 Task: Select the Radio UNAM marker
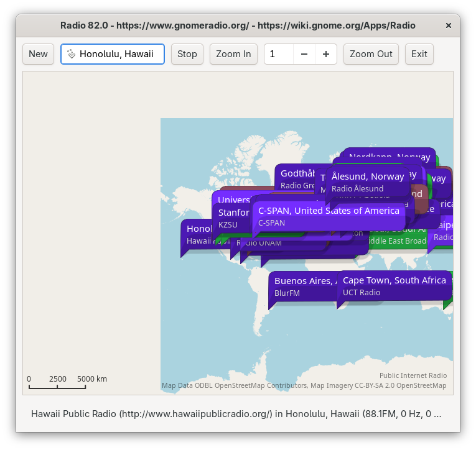tap(259, 244)
